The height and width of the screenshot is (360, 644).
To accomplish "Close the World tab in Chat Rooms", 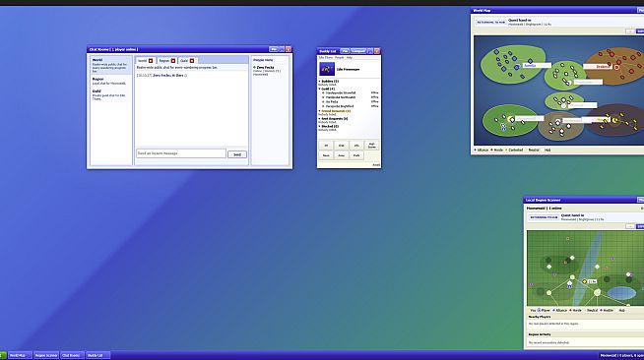I will coord(151,61).
